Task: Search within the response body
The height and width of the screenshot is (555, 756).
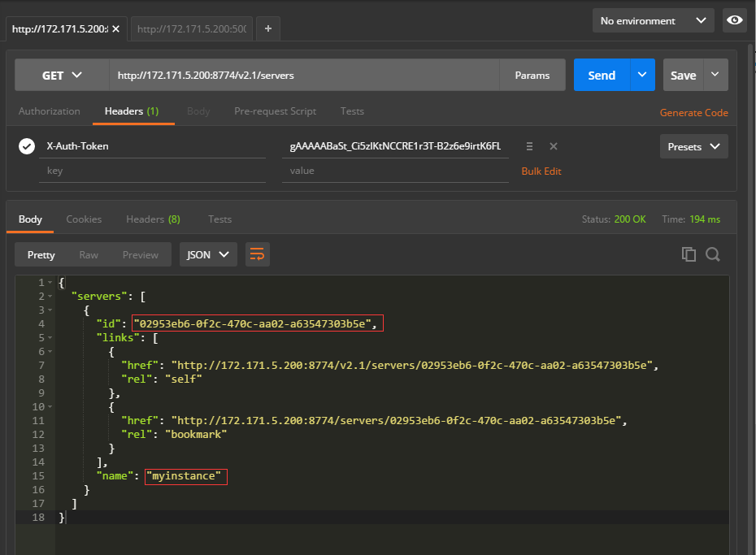Action: point(713,254)
